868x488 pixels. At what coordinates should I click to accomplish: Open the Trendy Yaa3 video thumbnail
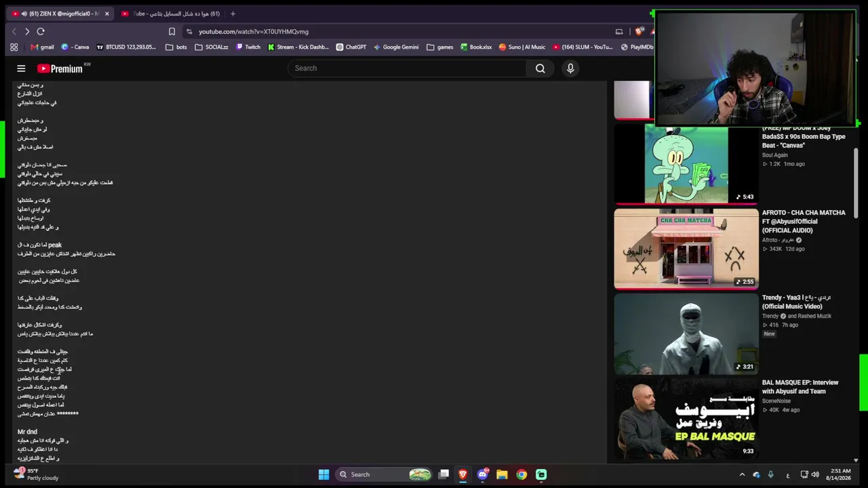(x=686, y=334)
